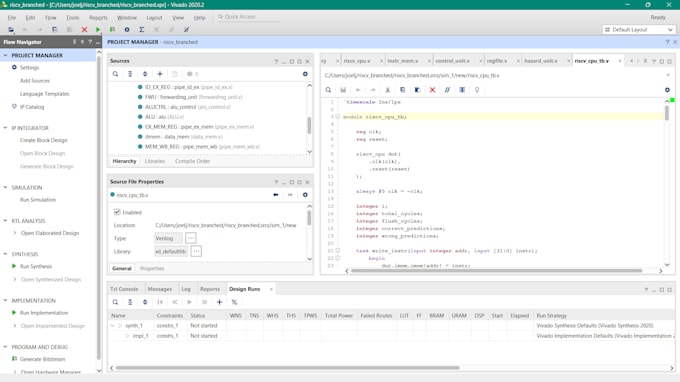This screenshot has width=680, height=382.
Task: Open the Properties tab of Source File Properties
Action: 152,269
